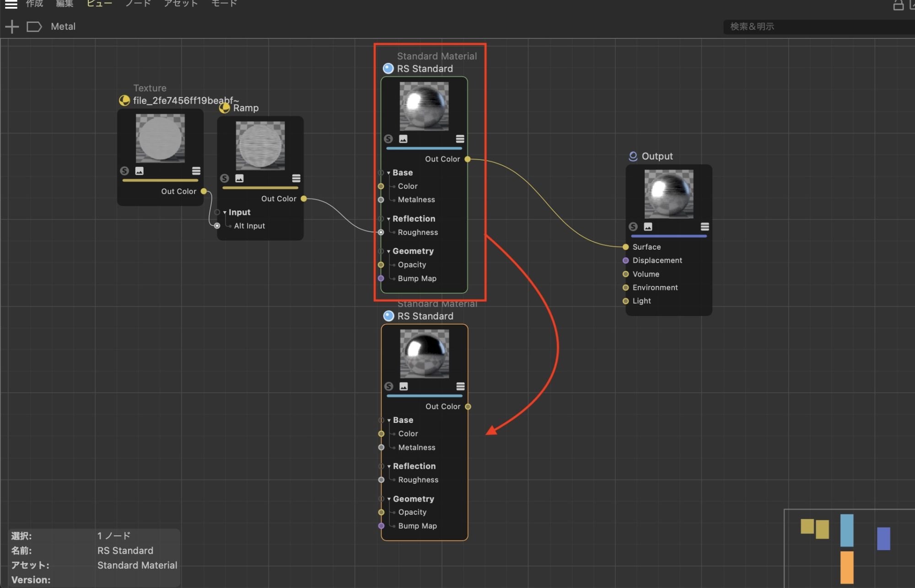Collapse the Input group on Ramp node
Screen dimensions: 915x588
(x=225, y=213)
